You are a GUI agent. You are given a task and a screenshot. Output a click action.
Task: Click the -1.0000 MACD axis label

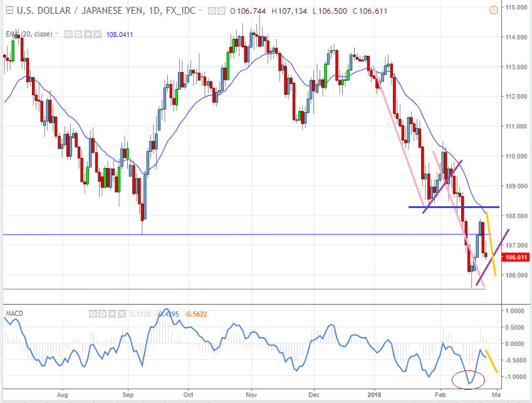pyautogui.click(x=515, y=377)
